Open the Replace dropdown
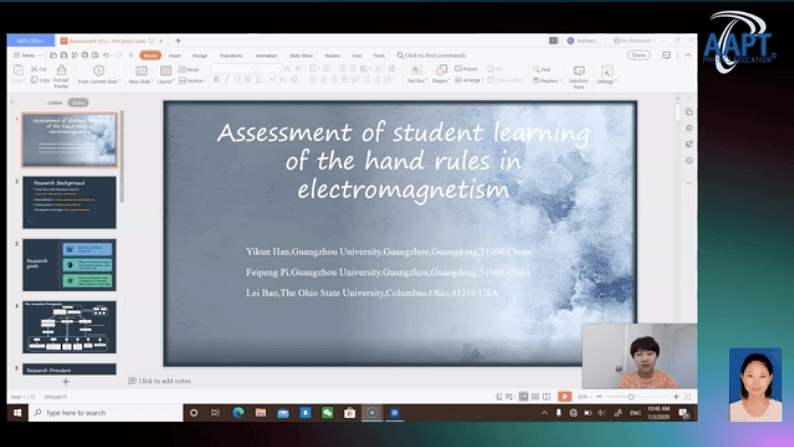 click(x=547, y=80)
